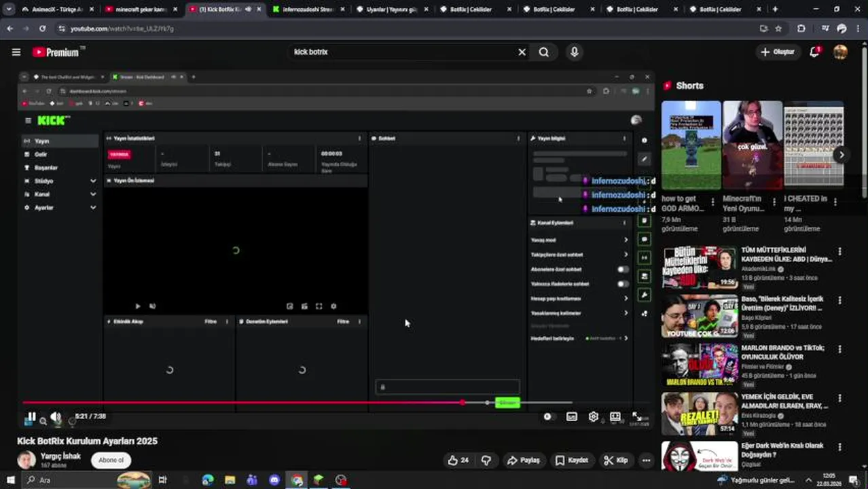The image size is (868, 489).
Task: Mute the video volume
Action: point(56,417)
